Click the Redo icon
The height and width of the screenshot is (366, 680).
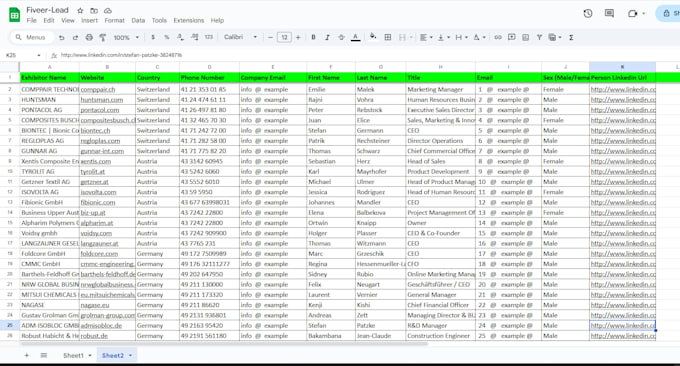(75, 38)
